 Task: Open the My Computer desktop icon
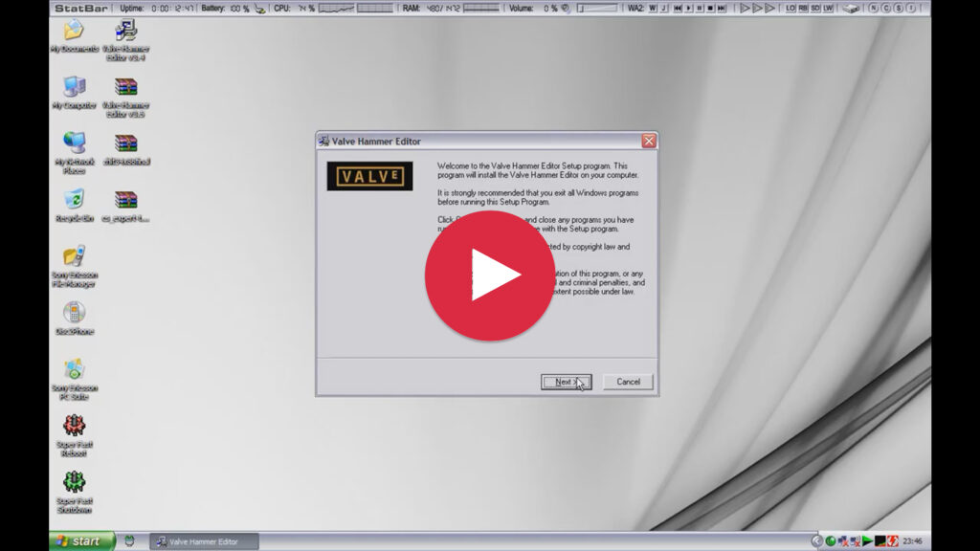pos(74,93)
